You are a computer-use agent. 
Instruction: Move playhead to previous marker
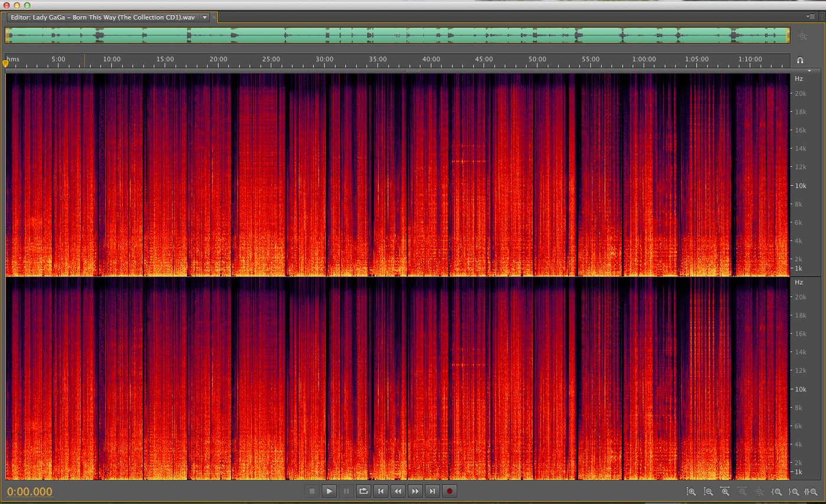pyautogui.click(x=381, y=491)
